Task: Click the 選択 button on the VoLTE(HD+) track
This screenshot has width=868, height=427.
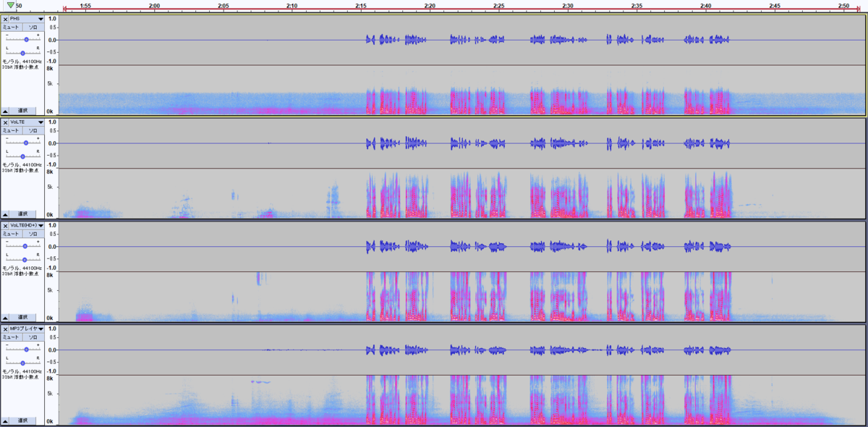Action: [x=23, y=318]
